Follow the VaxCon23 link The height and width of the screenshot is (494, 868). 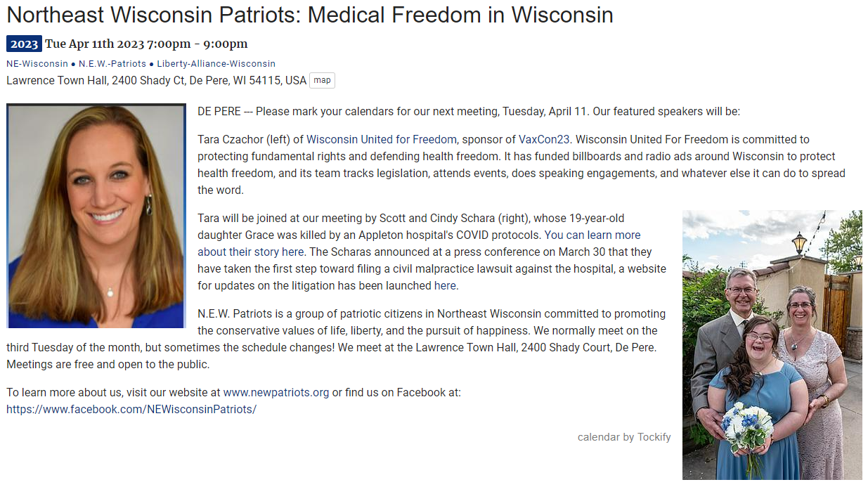tap(544, 140)
